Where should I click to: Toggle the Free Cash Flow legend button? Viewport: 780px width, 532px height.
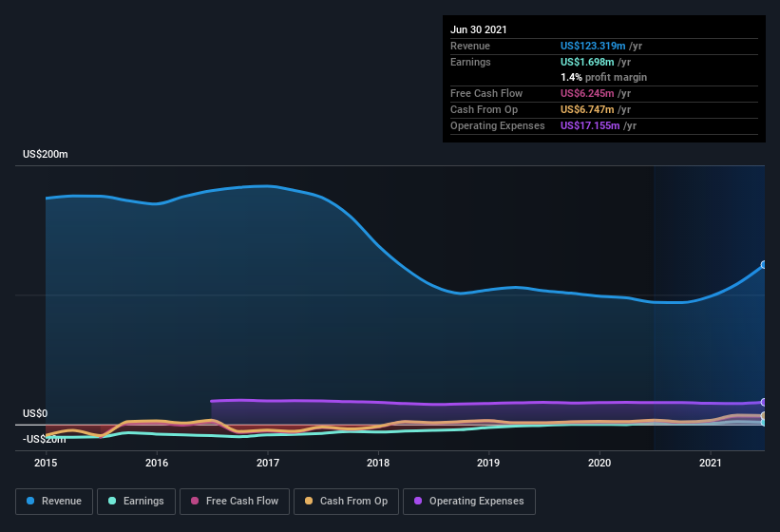[x=235, y=502]
